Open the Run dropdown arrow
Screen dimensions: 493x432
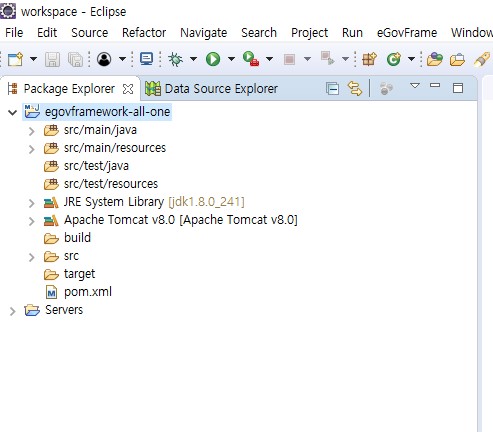tap(231, 59)
